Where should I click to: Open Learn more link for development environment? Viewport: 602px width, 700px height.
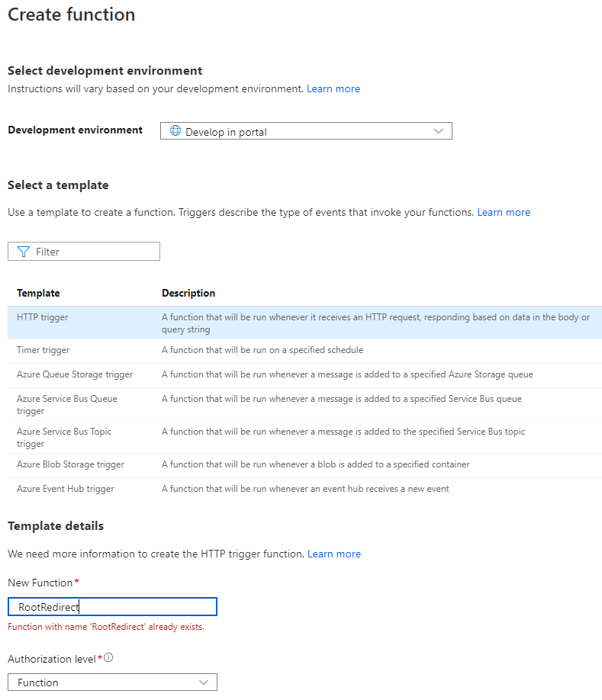pyautogui.click(x=333, y=88)
